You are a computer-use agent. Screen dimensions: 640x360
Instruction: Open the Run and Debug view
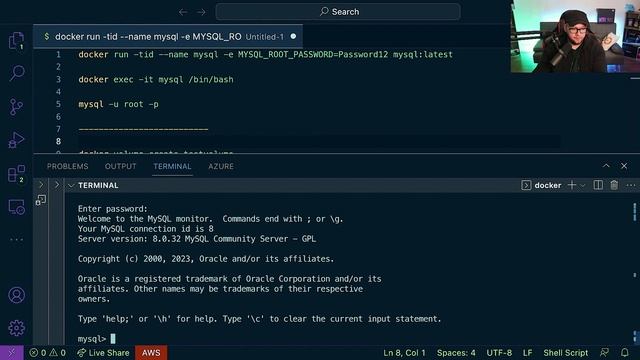[16, 140]
